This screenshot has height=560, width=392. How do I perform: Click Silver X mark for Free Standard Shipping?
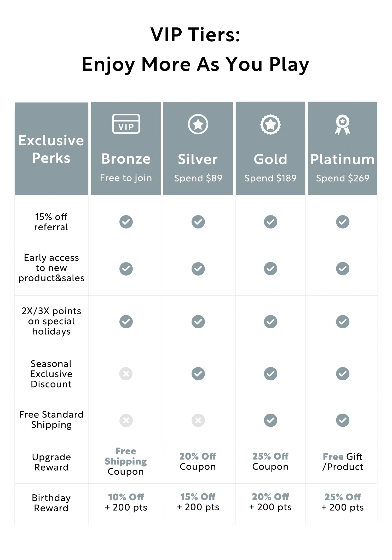pyautogui.click(x=198, y=420)
